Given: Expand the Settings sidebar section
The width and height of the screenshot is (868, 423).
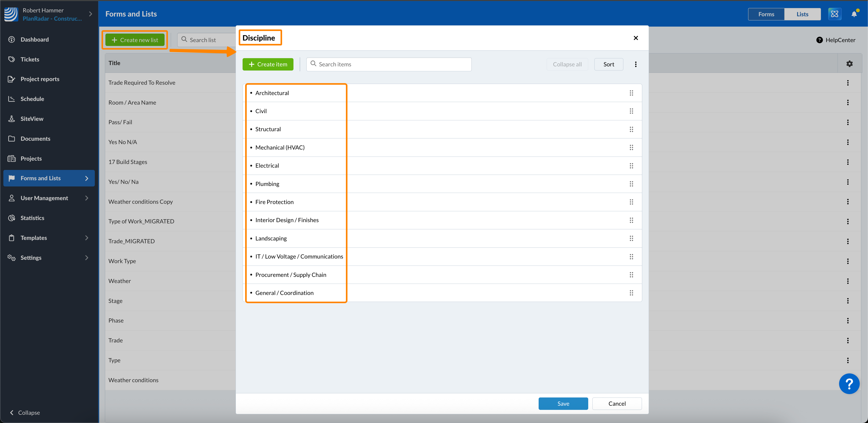Looking at the screenshot, I should 87,258.
